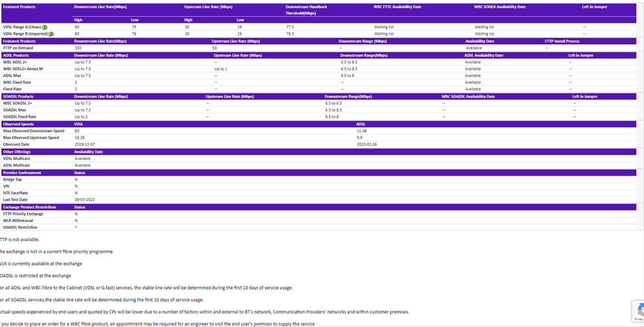
Task: Select the Bridge Tap row label
Action: point(13,179)
